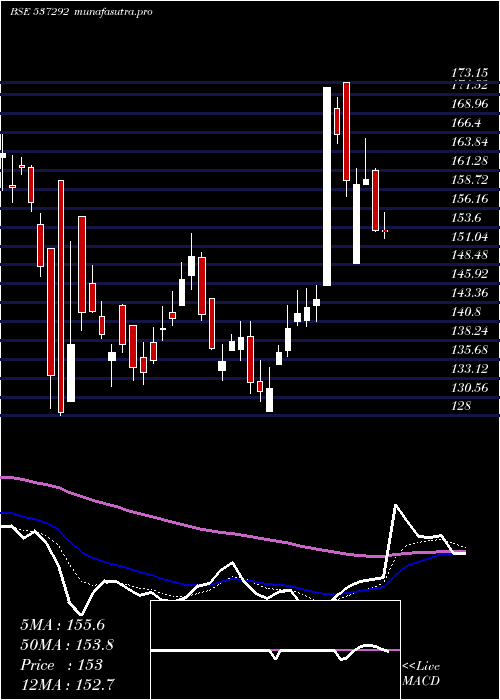This screenshot has width=500, height=700.
Task: Click the MACD inset panel
Action: coord(275,650)
